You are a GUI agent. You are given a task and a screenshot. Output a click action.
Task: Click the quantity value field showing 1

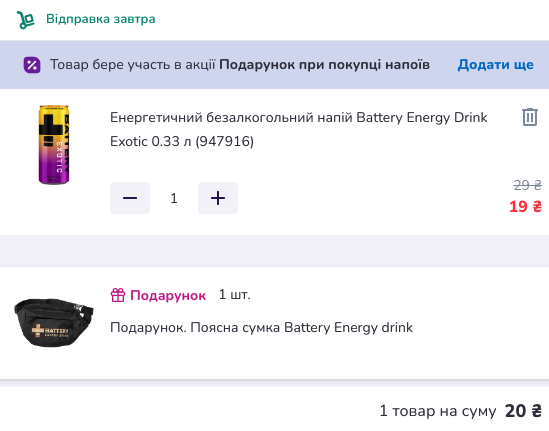[x=174, y=198]
